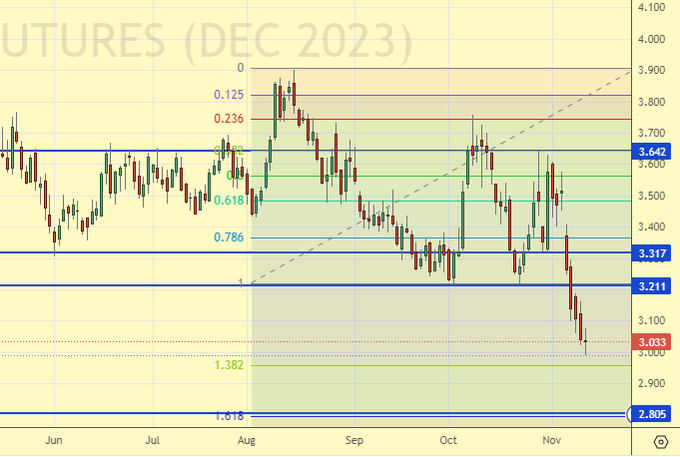This screenshot has height=457, width=680.
Task: Select the 0.786 Fibonacci level label
Action: coord(230,238)
